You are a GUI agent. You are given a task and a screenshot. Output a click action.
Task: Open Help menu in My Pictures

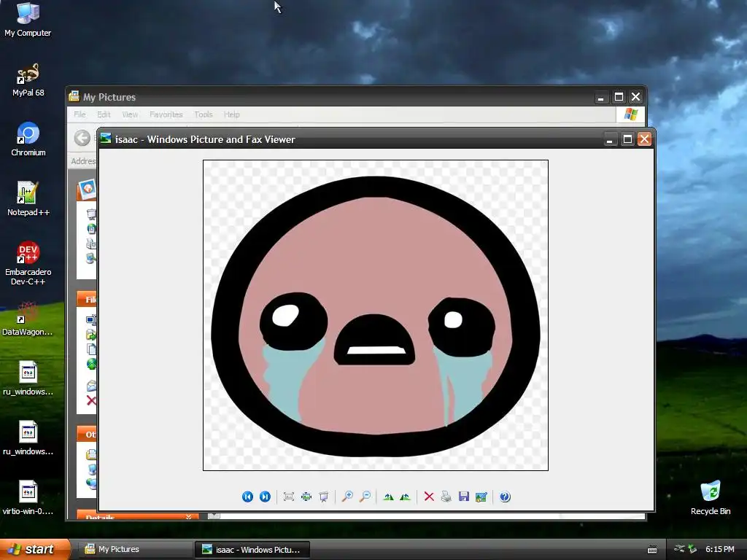(231, 114)
